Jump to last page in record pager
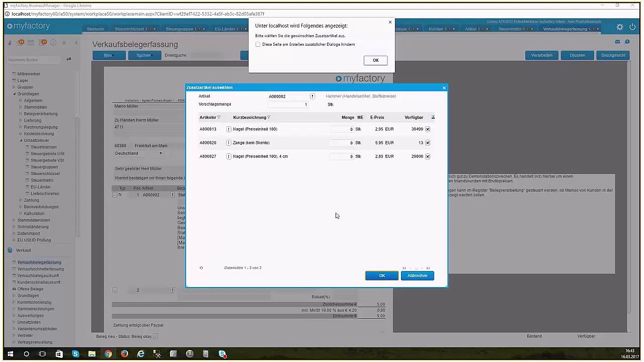The width and height of the screenshot is (644, 362). [428, 268]
